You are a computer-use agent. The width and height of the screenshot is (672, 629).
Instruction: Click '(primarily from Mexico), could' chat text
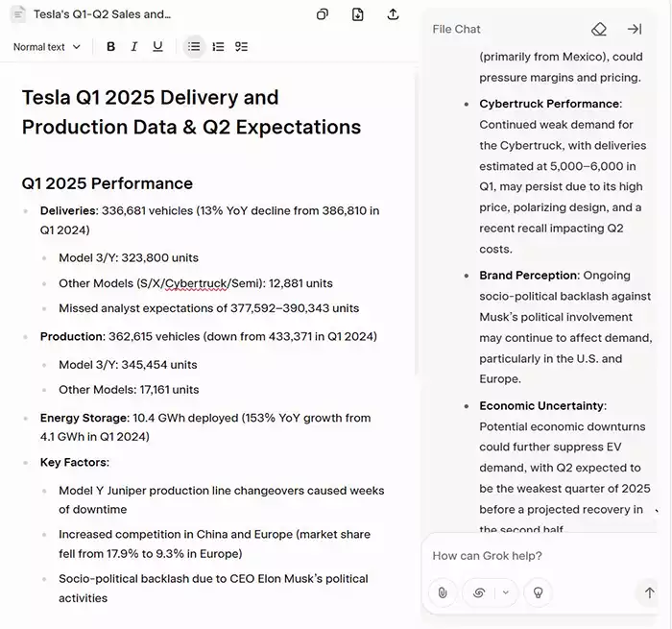coord(561,57)
